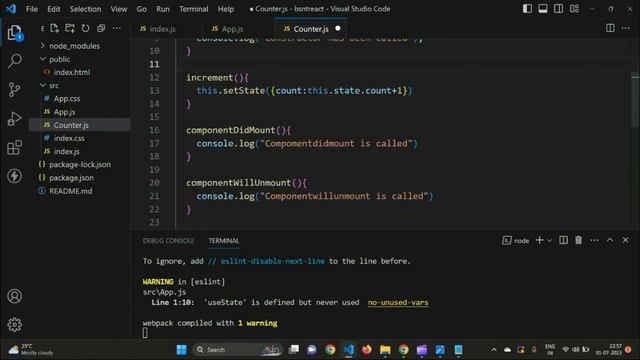
Task: Close the terminal panel
Action: [x=625, y=240]
